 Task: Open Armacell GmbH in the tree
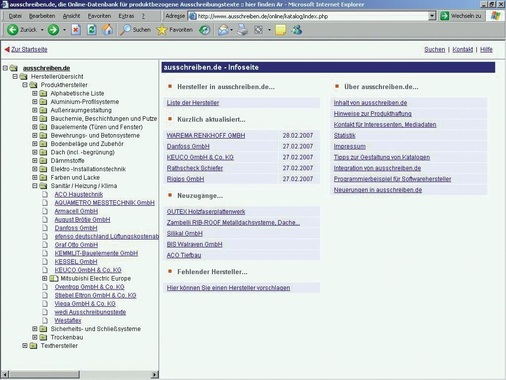pos(76,211)
